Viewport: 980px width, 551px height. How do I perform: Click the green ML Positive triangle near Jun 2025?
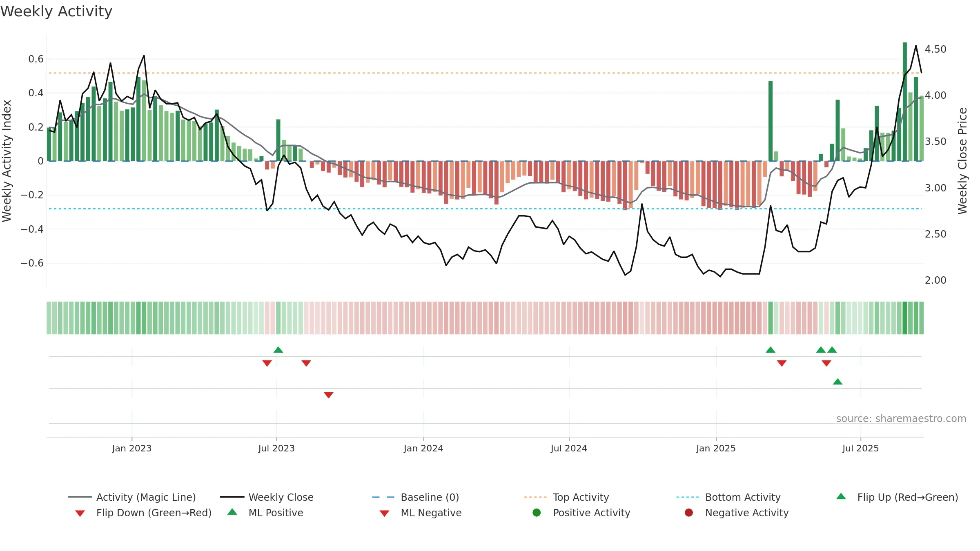837,382
